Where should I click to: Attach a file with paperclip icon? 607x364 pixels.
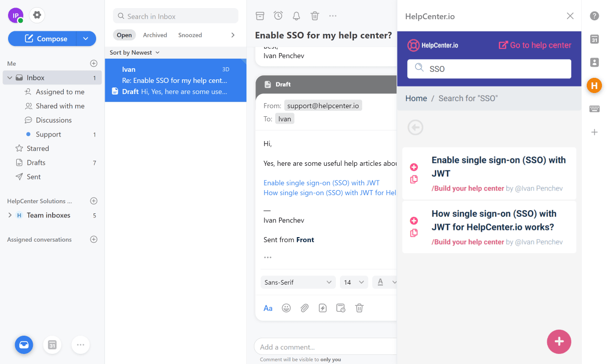click(305, 308)
